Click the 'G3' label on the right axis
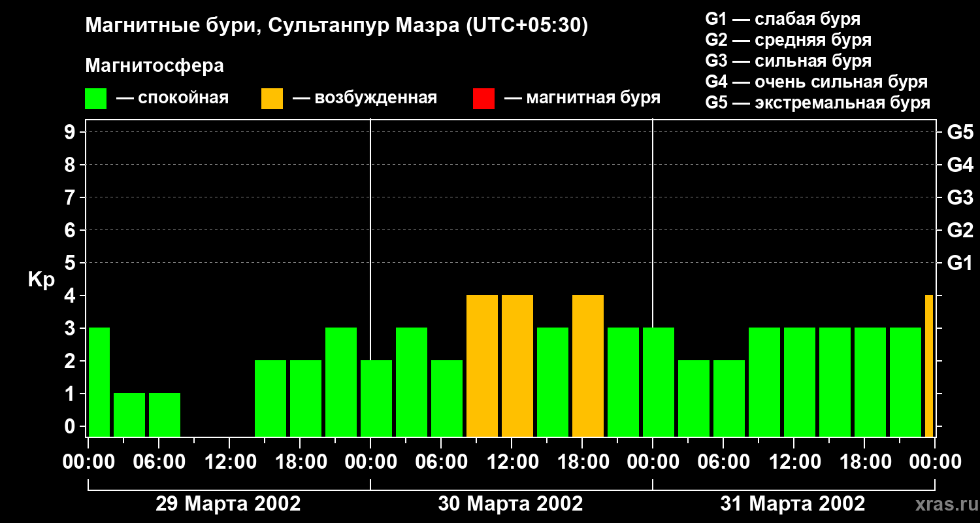 960,197
